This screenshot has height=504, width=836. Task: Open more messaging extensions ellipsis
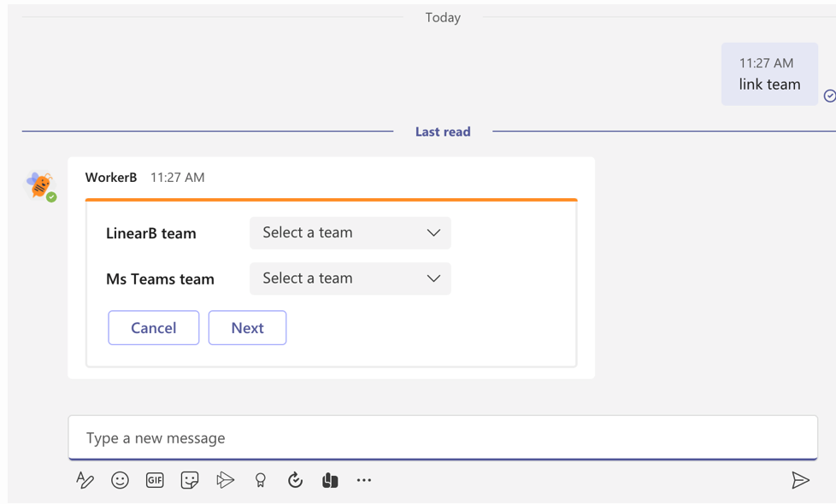pyautogui.click(x=364, y=480)
